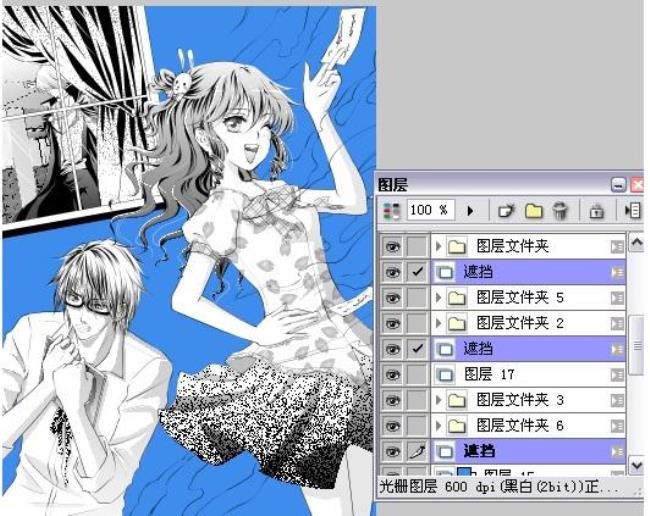Hide the unnumbered 图层文件夹 via eye icon

(x=393, y=247)
